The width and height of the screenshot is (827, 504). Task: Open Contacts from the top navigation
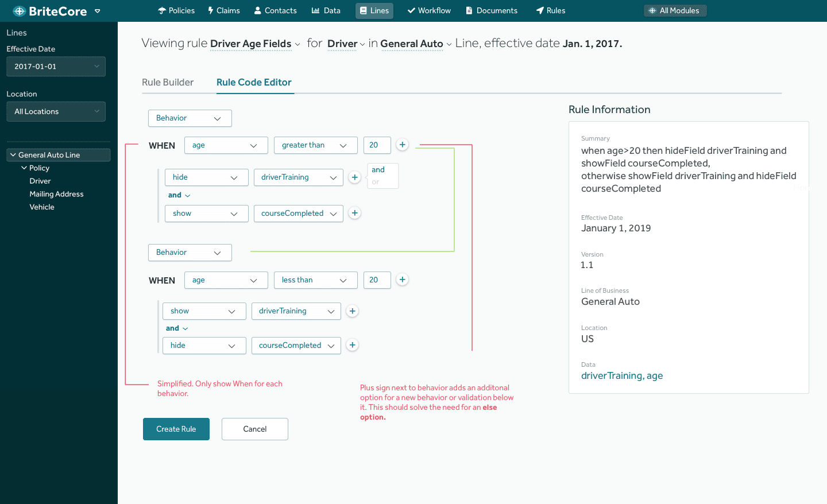[x=275, y=11]
